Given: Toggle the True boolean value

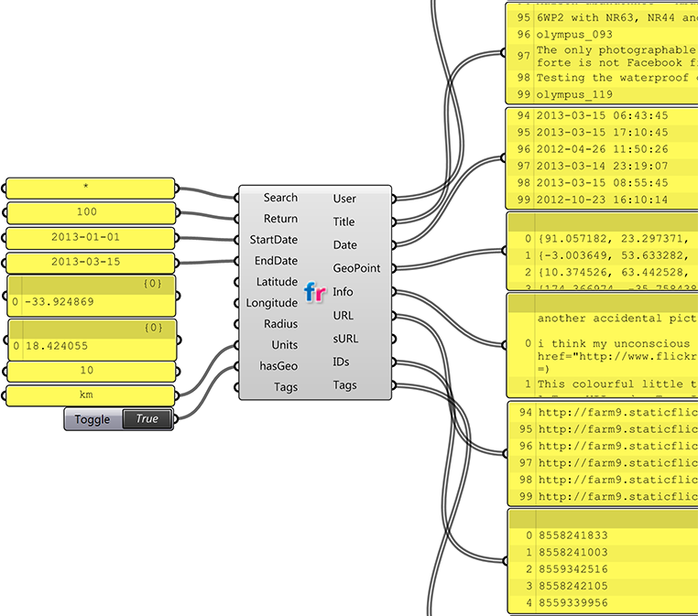Looking at the screenshot, I should [x=147, y=419].
